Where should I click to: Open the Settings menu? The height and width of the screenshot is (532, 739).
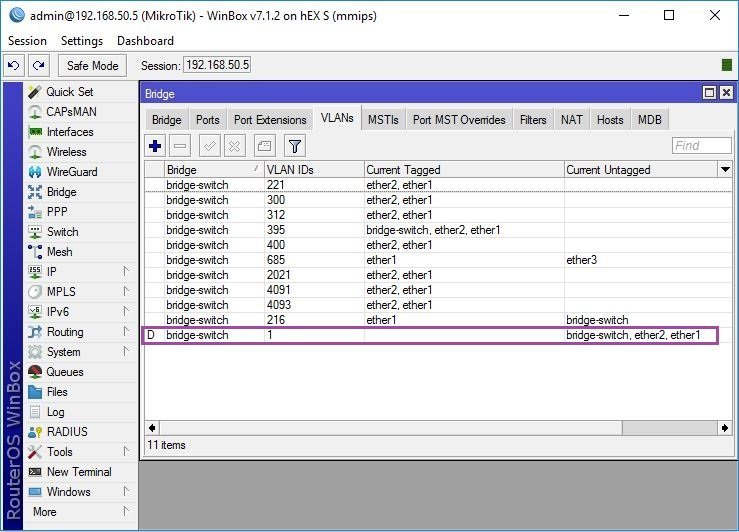point(82,41)
